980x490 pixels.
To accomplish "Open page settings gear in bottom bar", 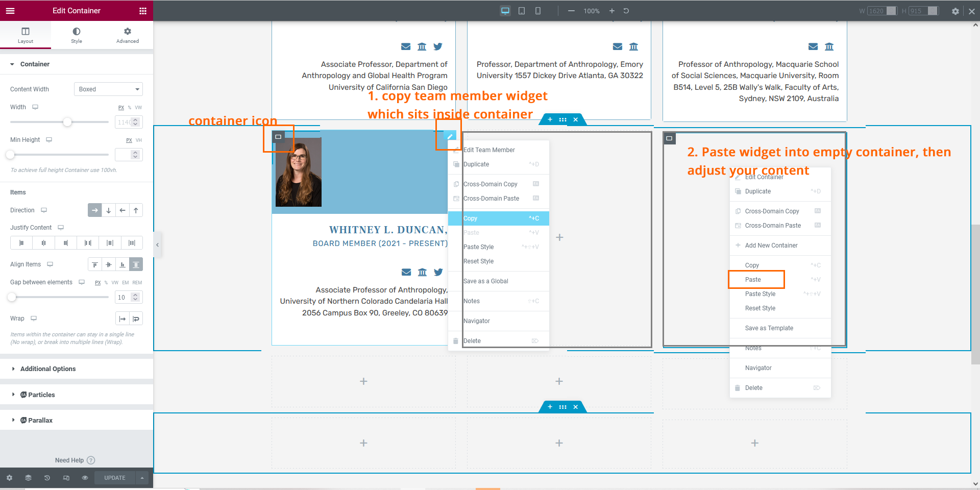I will pyautogui.click(x=9, y=478).
